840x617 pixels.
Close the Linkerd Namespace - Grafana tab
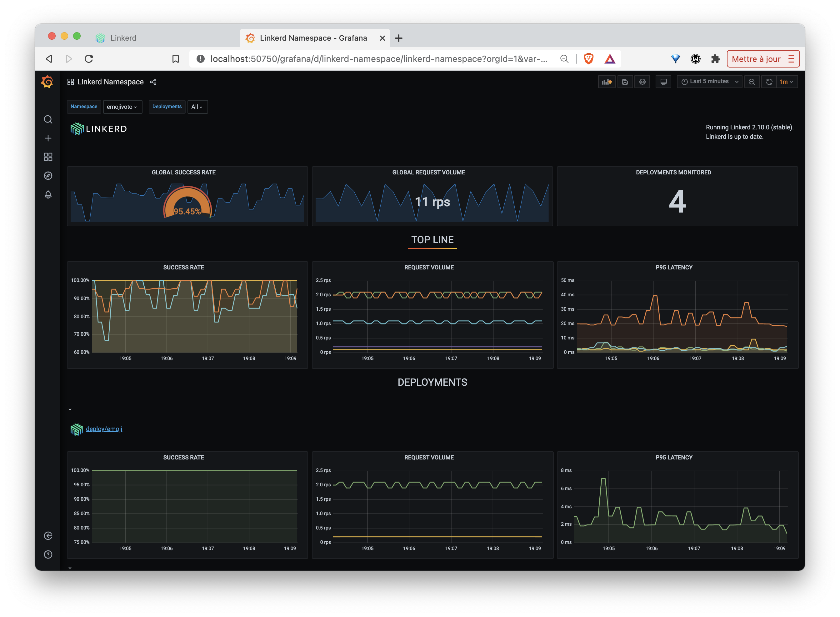[382, 38]
